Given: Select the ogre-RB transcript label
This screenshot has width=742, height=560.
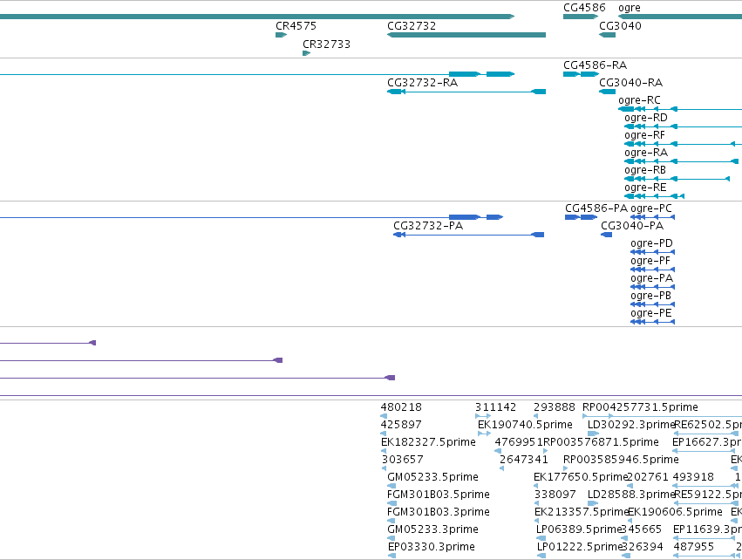Looking at the screenshot, I should [x=645, y=170].
